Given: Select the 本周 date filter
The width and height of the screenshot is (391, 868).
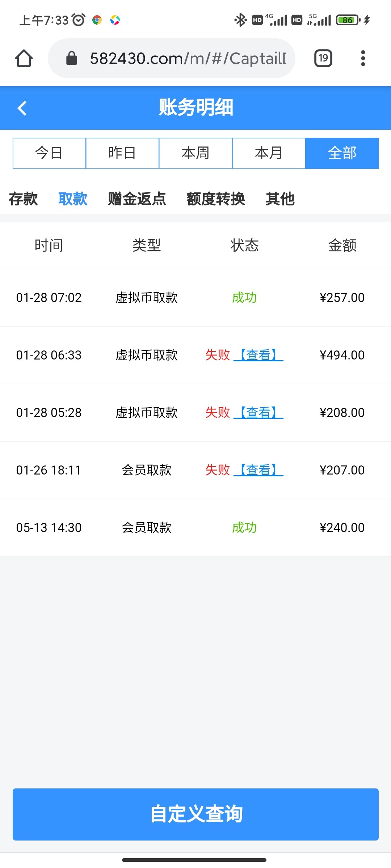Looking at the screenshot, I should [195, 153].
